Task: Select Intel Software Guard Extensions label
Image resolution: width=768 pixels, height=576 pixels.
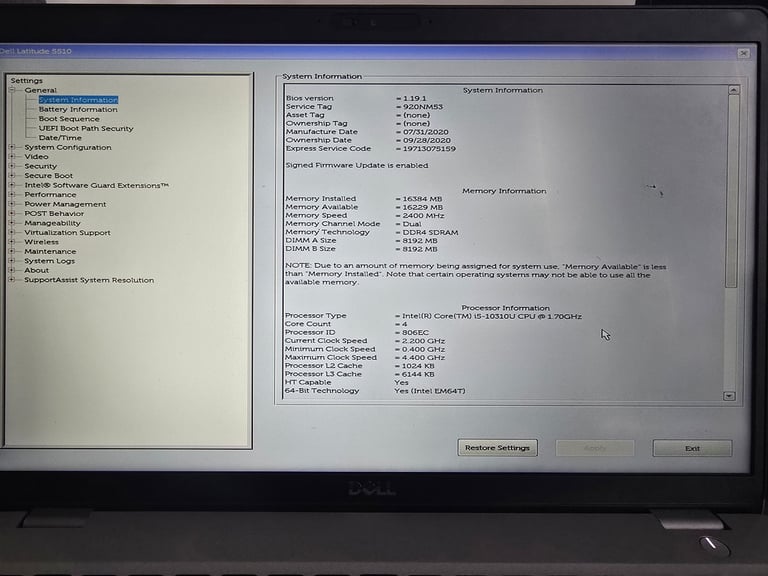Action: [96, 185]
